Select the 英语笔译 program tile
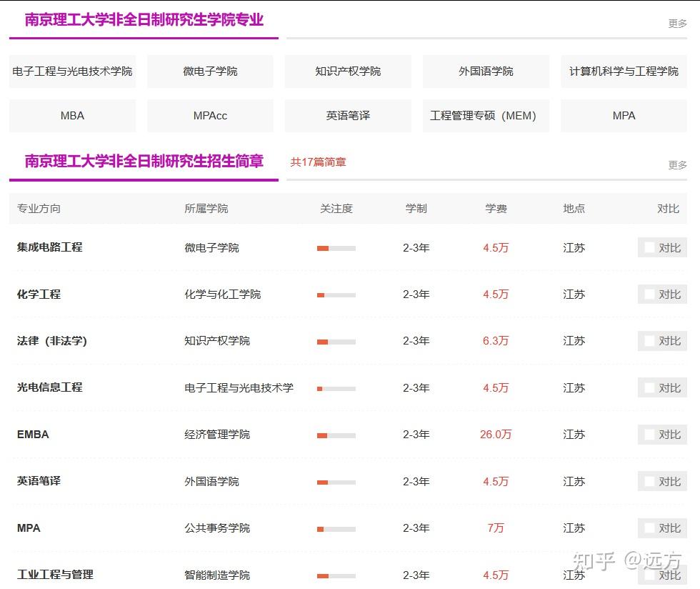This screenshot has height=589, width=700. [x=348, y=116]
